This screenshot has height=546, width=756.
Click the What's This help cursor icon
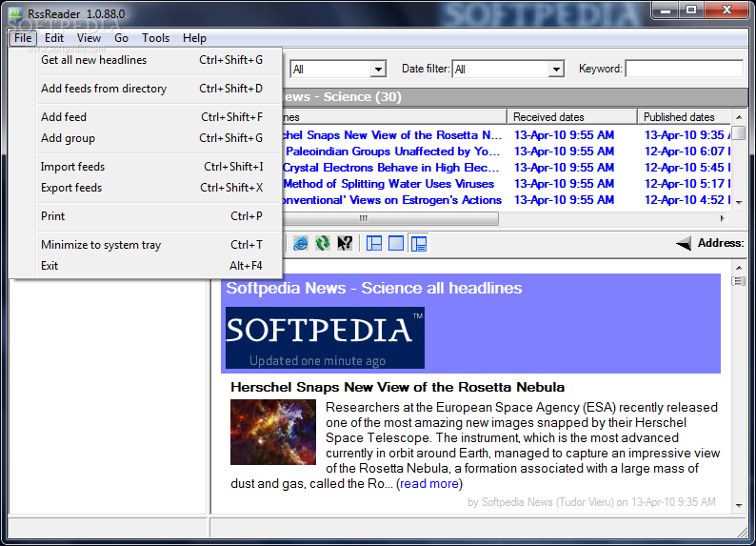point(345,243)
